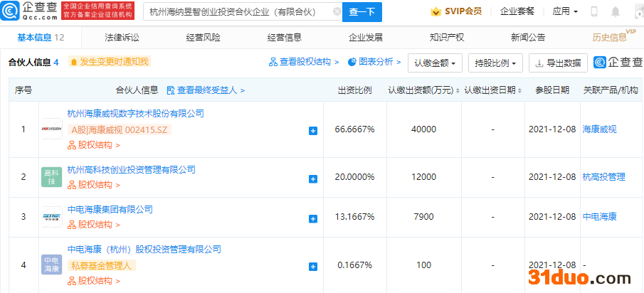Image resolution: width=644 pixels, height=293 pixels.
Task: Sort by 认缴出资额 column arrows
Action: 458,91
